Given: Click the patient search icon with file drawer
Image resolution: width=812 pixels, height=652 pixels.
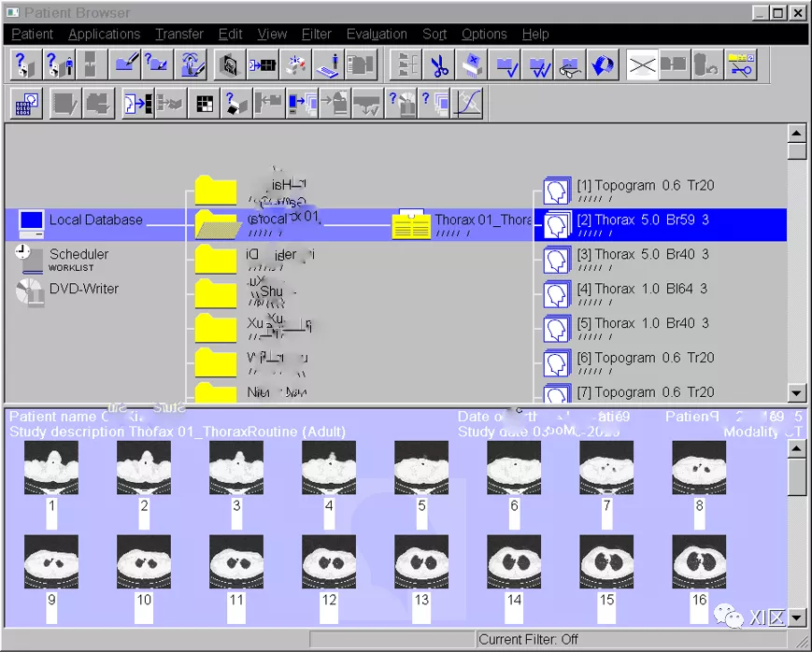Looking at the screenshot, I should click(x=25, y=64).
